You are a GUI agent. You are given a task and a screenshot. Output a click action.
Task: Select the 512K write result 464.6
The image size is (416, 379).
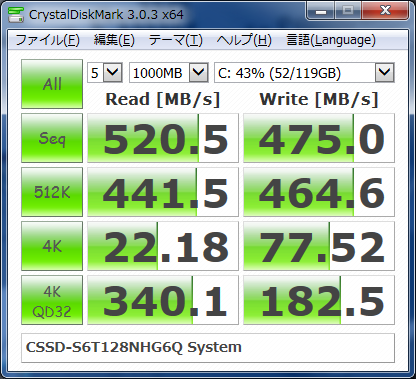point(319,192)
